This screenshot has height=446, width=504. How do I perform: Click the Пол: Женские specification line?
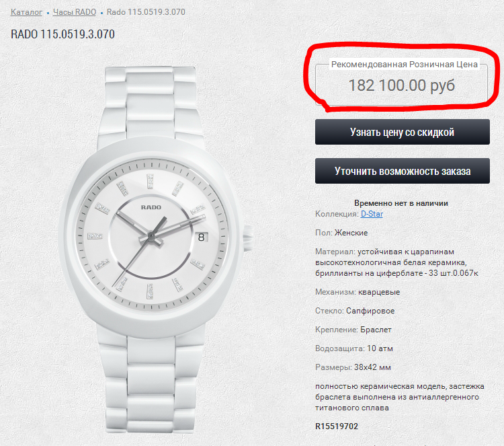pos(341,233)
